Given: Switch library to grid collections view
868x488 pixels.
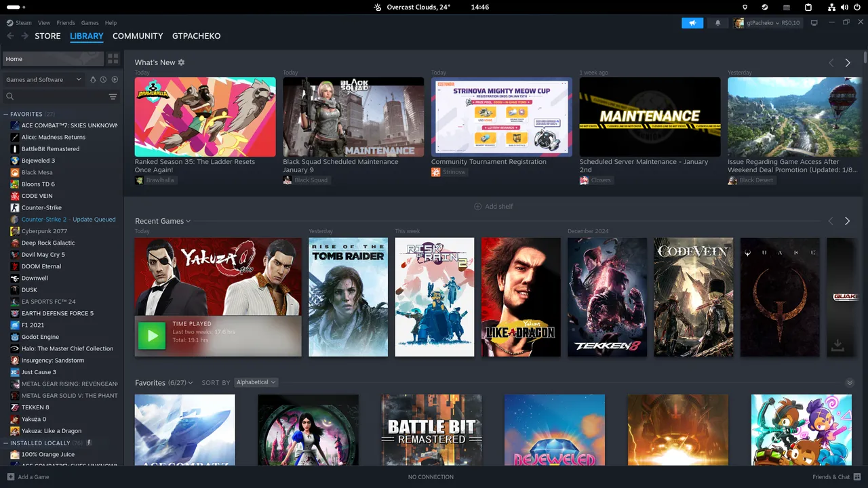Looking at the screenshot, I should 113,59.
